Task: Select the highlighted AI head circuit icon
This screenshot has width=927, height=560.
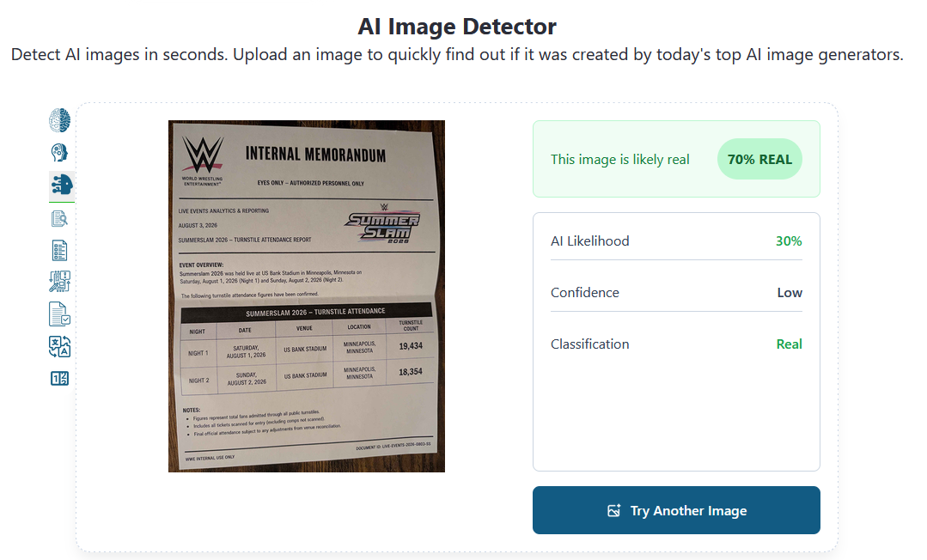Action: tap(62, 185)
